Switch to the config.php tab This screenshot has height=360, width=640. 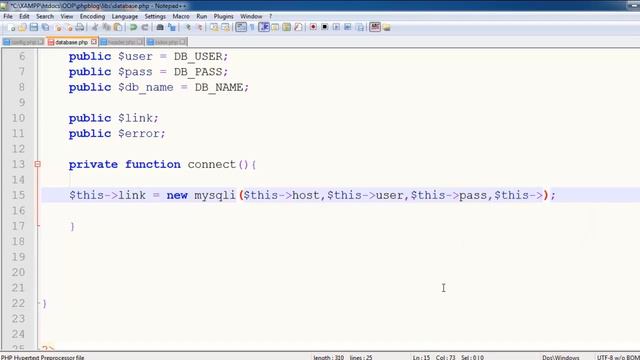[24, 42]
